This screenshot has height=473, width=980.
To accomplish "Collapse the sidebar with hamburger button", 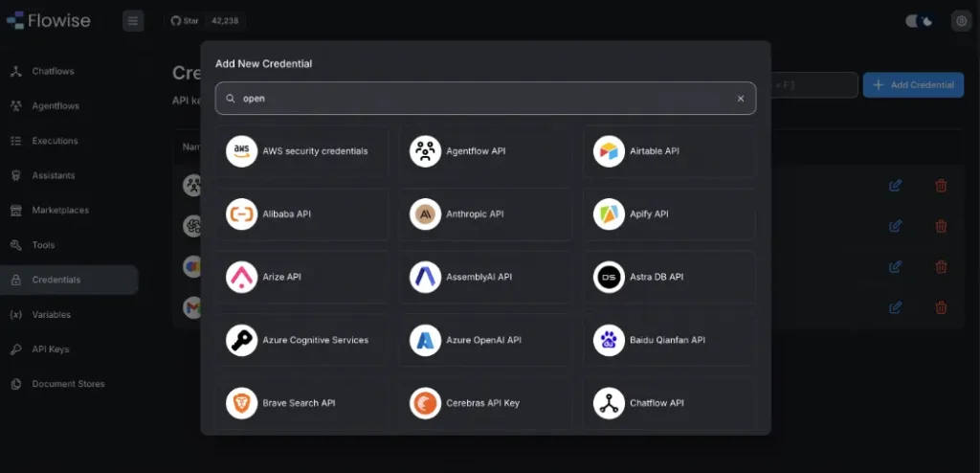I will coord(133,20).
